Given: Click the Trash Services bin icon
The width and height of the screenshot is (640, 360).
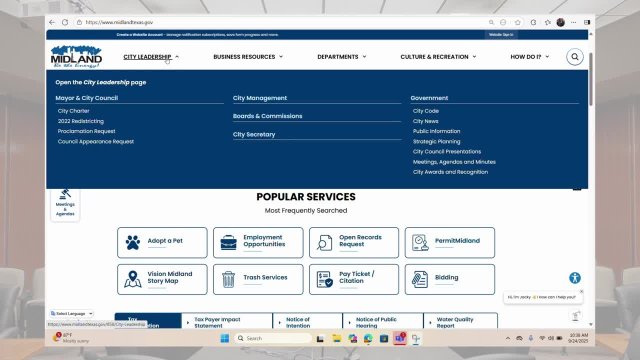Looking at the screenshot, I should [228, 279].
